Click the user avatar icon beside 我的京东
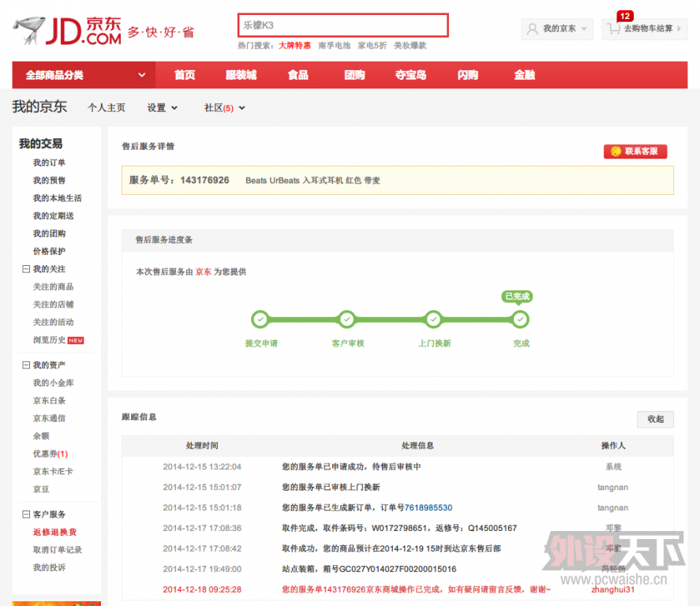This screenshot has height=606, width=700. click(x=532, y=29)
